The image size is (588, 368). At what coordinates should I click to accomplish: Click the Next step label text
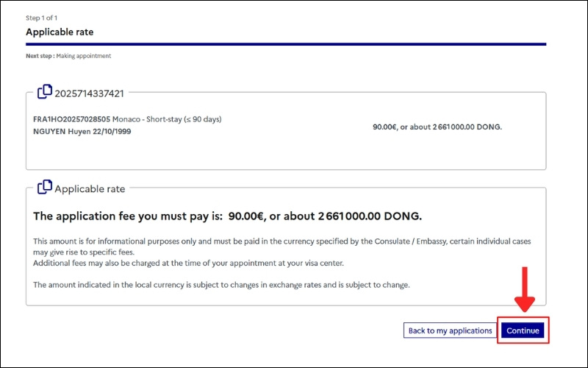click(40, 56)
